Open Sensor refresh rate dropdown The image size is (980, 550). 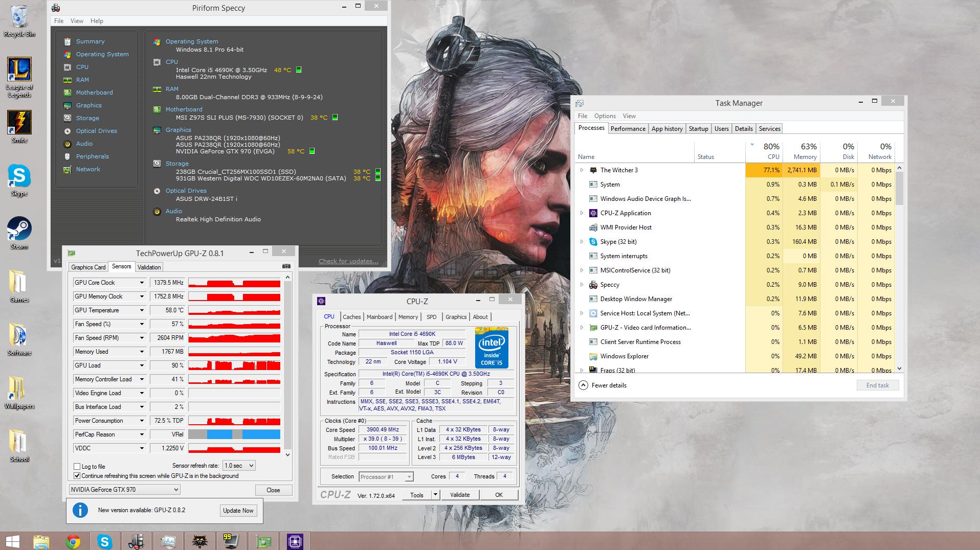(x=239, y=466)
